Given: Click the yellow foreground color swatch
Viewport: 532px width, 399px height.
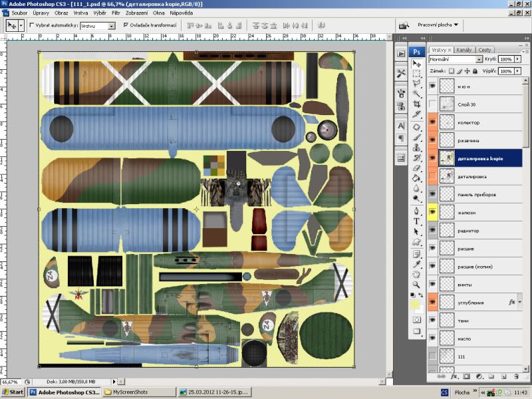Looking at the screenshot, I should pos(415,305).
